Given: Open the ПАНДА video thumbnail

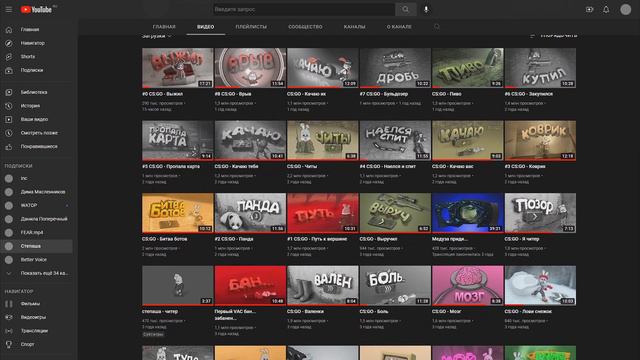Looking at the screenshot, I should 250,213.
